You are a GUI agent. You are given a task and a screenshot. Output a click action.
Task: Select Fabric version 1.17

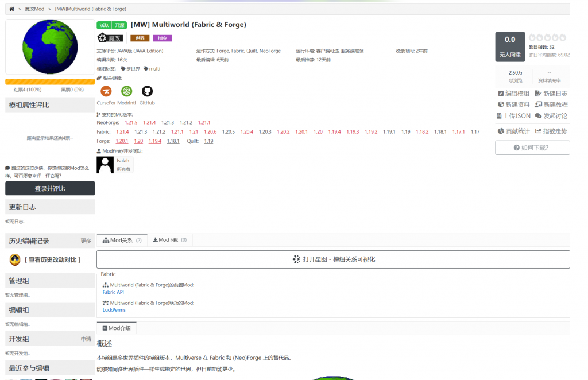point(475,132)
